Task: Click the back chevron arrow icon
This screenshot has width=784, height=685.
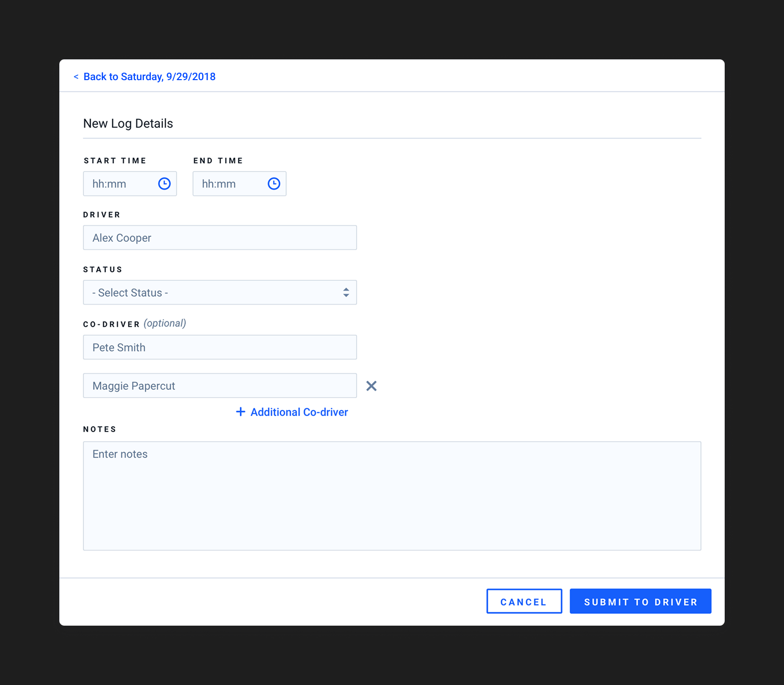Action: point(76,77)
